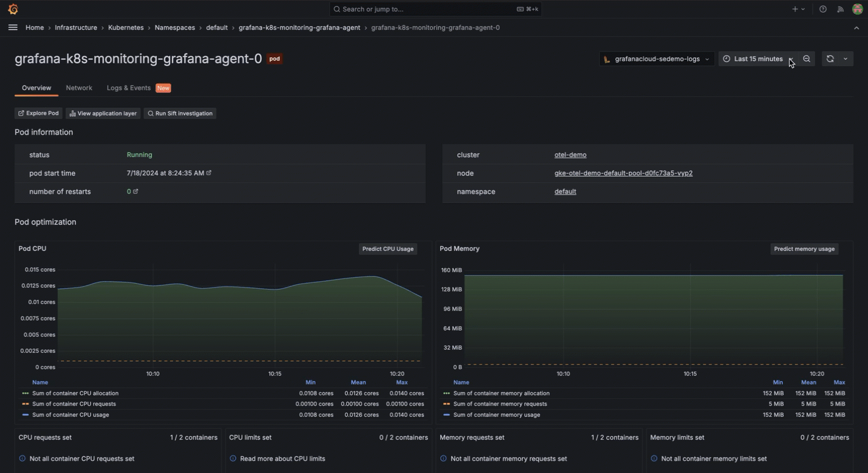The width and height of the screenshot is (868, 473).
Task: Click the Memory limits set 0 / 2 containers value
Action: coord(824,437)
